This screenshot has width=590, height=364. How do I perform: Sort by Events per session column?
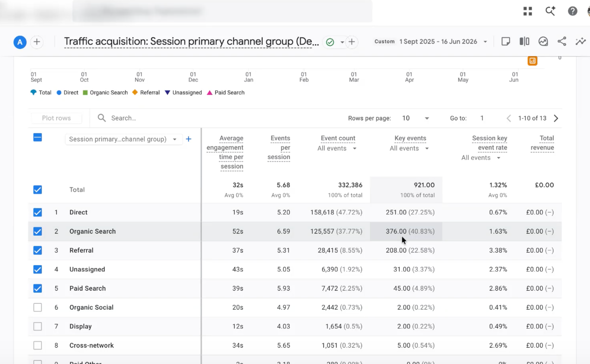point(279,148)
